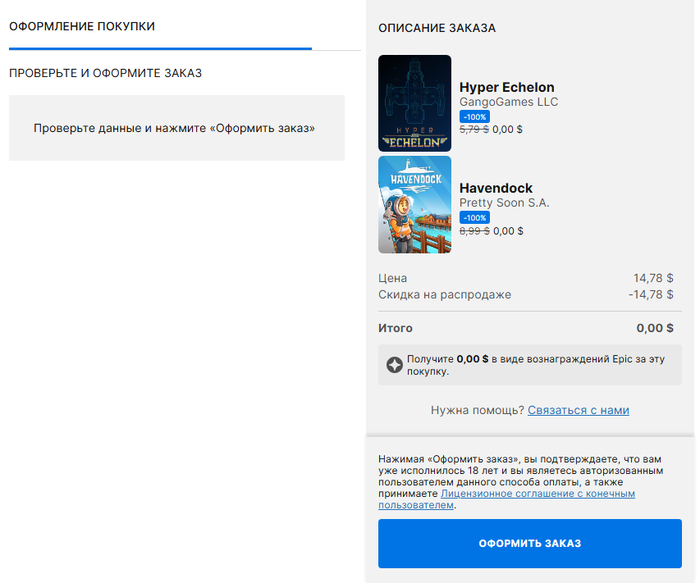Click the ОПИСАНИЕ ЗАКАЗА heading
Viewport: 700px width, 583px height.
pos(436,28)
